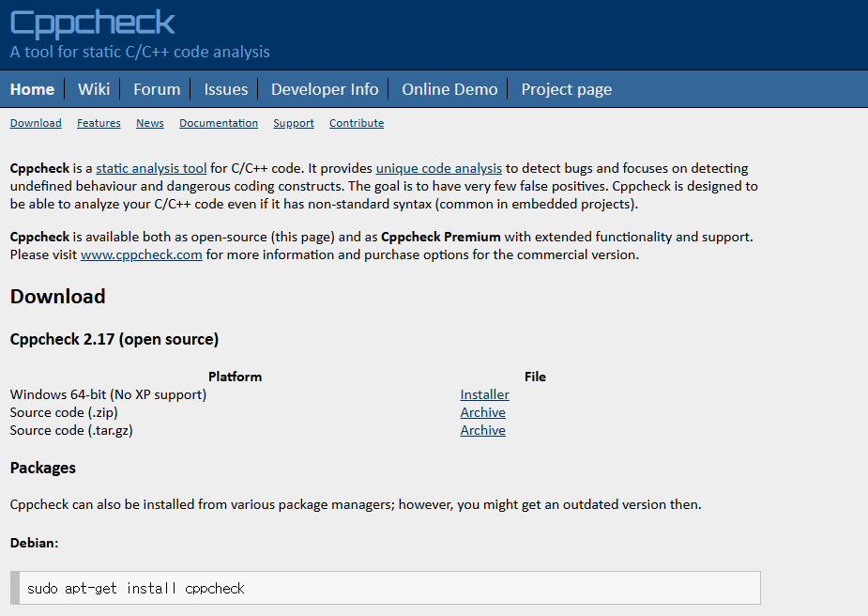The image size is (868, 616).
Task: Download the .zip source code Archive
Action: click(482, 412)
